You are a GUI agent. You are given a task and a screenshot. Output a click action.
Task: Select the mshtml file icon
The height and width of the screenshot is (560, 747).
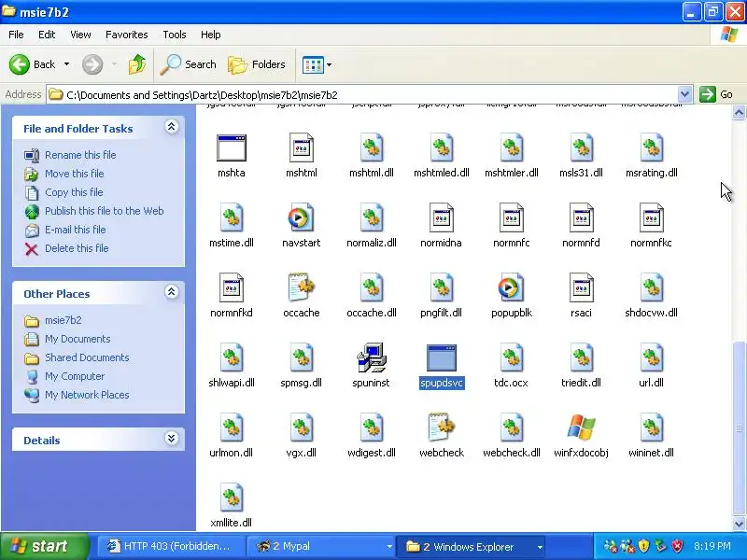click(301, 148)
